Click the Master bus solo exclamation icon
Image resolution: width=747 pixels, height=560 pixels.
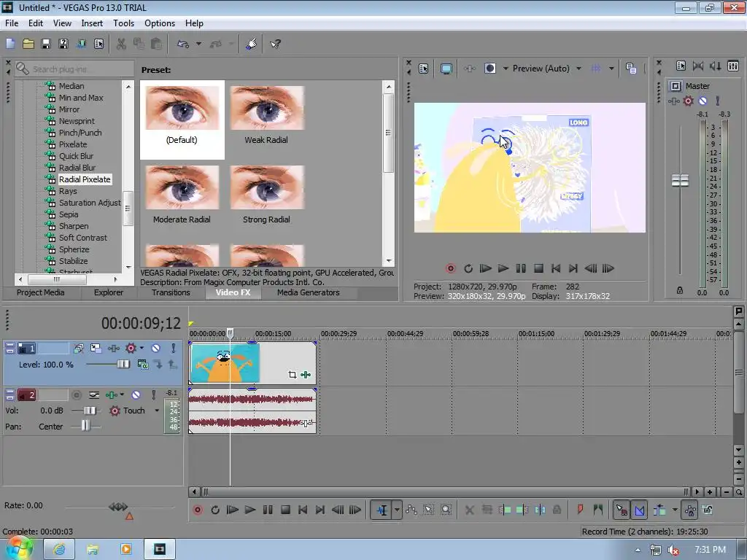(718, 101)
